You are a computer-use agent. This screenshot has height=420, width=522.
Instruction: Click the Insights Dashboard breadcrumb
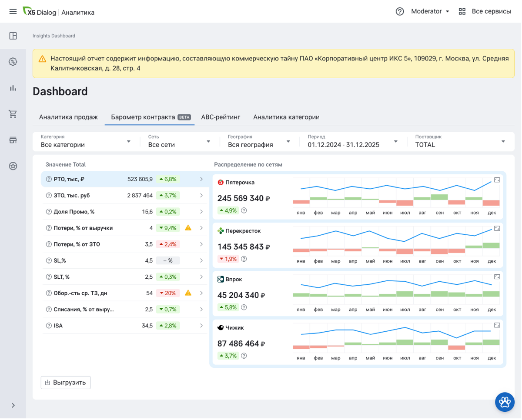[54, 36]
